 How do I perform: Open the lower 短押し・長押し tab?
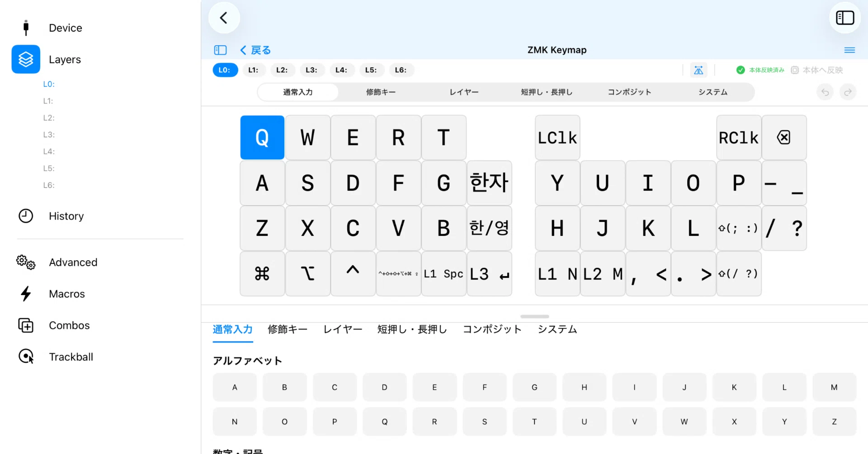412,329
